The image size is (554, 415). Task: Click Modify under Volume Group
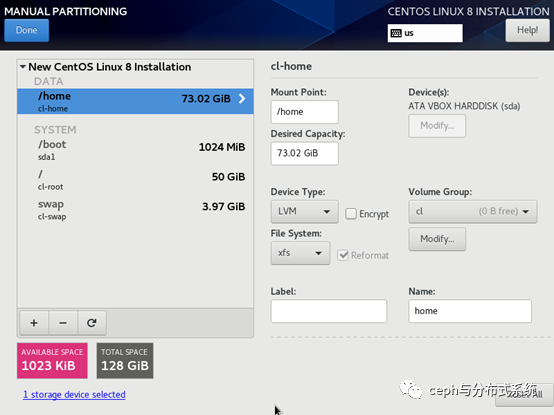[x=437, y=239]
